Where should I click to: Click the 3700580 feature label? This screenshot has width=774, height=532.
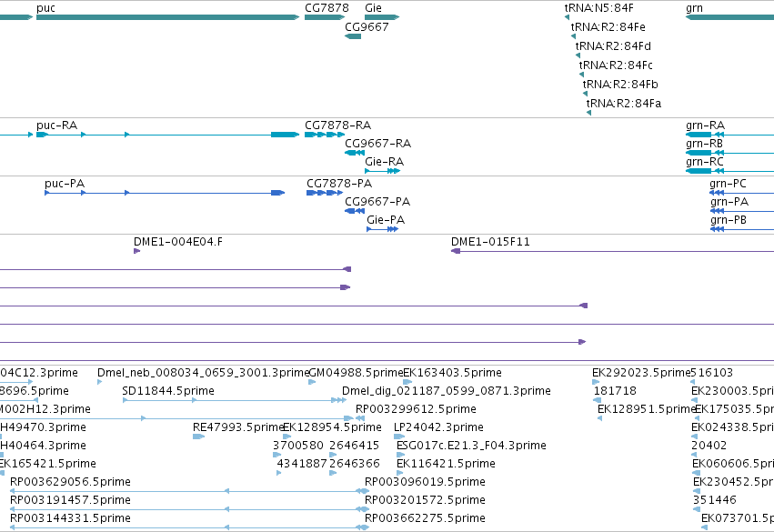[297, 446]
